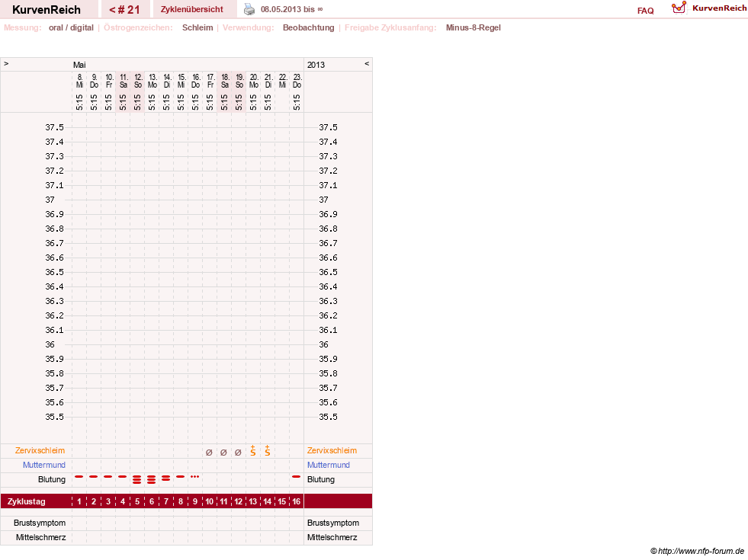Click the S+ mucus symbol on day 14

[x=267, y=451]
